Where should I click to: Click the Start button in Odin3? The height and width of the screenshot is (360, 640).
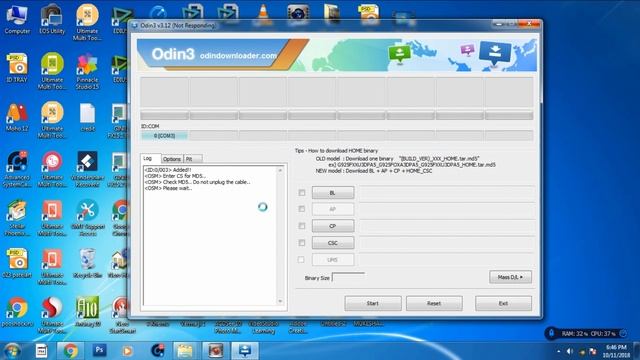pyautogui.click(x=373, y=303)
